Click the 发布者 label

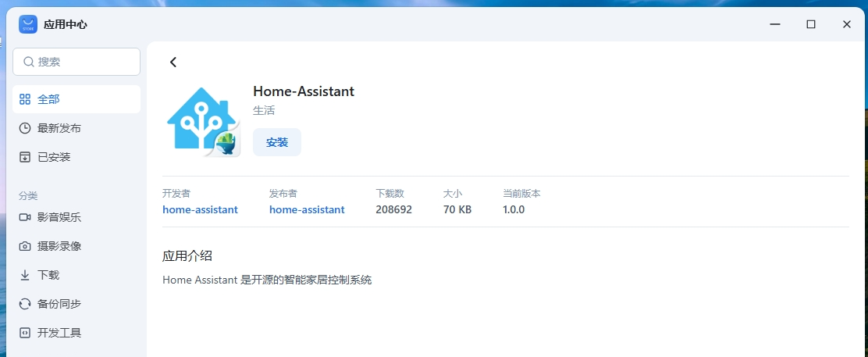coord(283,194)
